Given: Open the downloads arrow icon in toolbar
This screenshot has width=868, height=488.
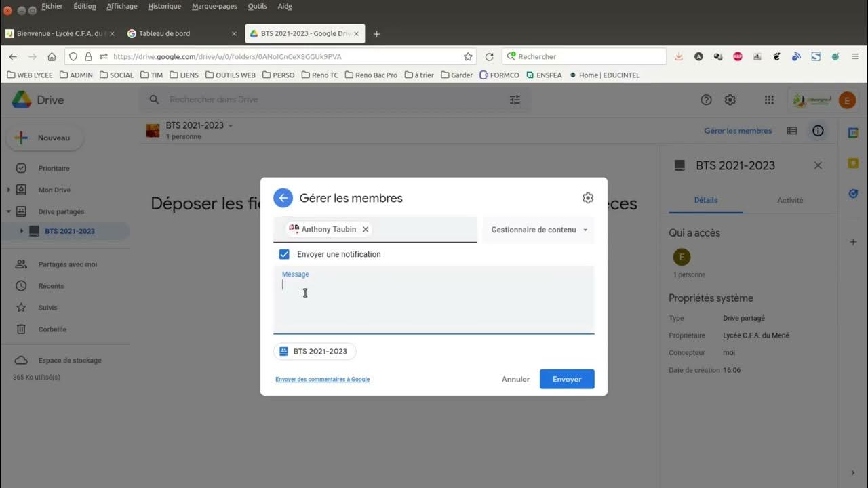Looking at the screenshot, I should pos(679,57).
